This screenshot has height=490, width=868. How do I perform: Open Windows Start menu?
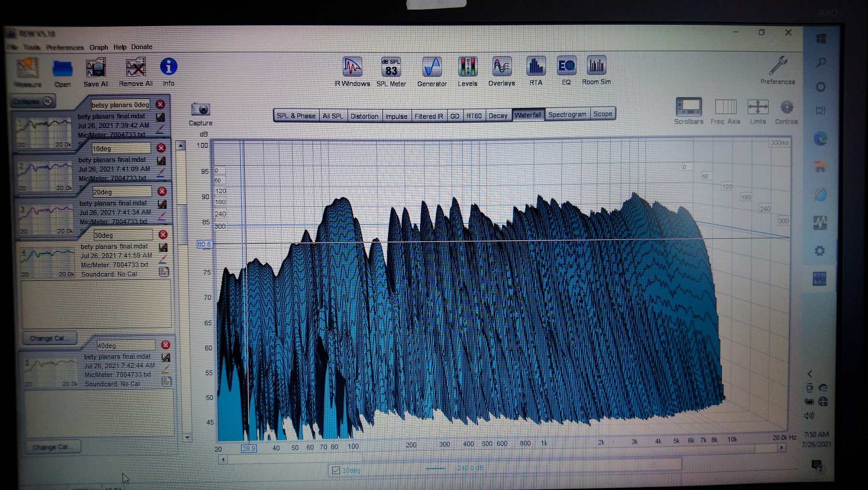click(821, 39)
